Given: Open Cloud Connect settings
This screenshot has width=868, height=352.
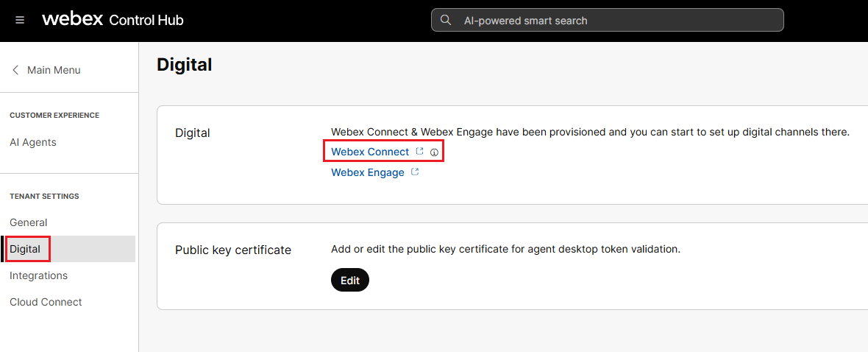Looking at the screenshot, I should [x=46, y=302].
